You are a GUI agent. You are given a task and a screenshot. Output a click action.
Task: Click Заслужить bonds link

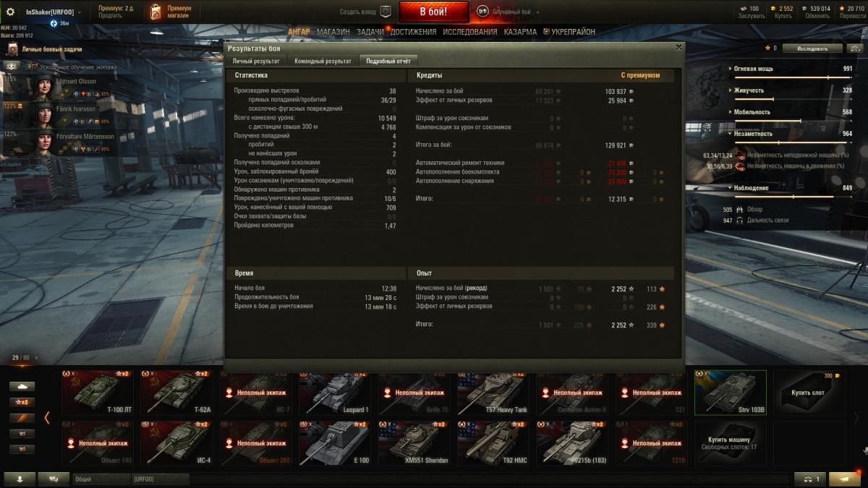coord(752,16)
